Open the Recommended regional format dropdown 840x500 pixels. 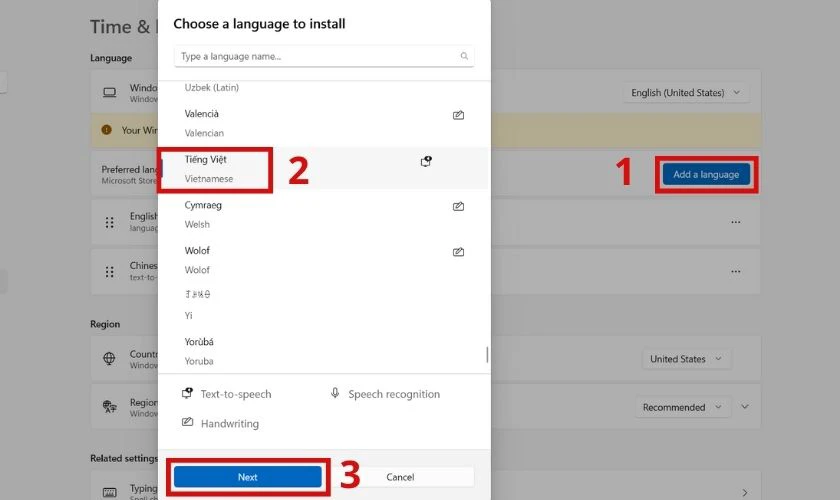(x=682, y=407)
